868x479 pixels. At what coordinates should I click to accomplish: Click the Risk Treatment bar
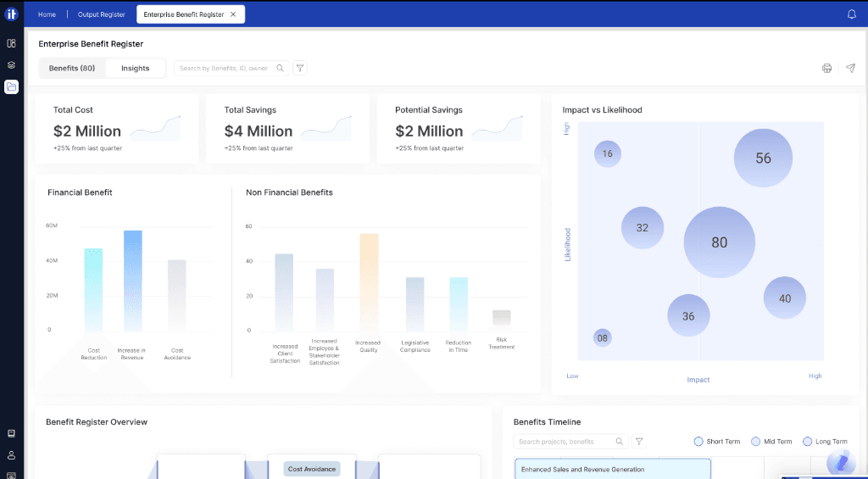tap(502, 318)
